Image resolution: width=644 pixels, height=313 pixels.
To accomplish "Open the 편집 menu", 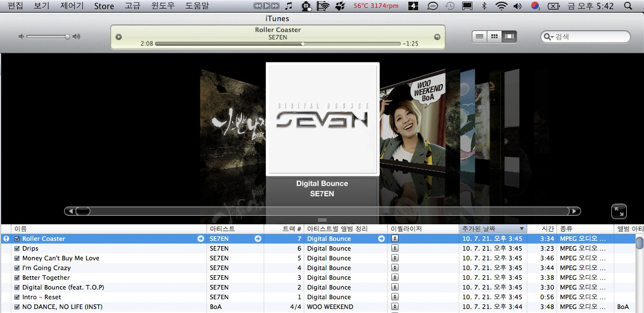I will coord(15,6).
